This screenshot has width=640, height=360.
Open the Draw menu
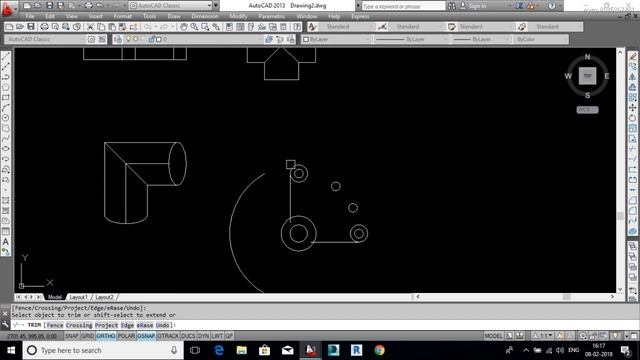pyautogui.click(x=174, y=16)
